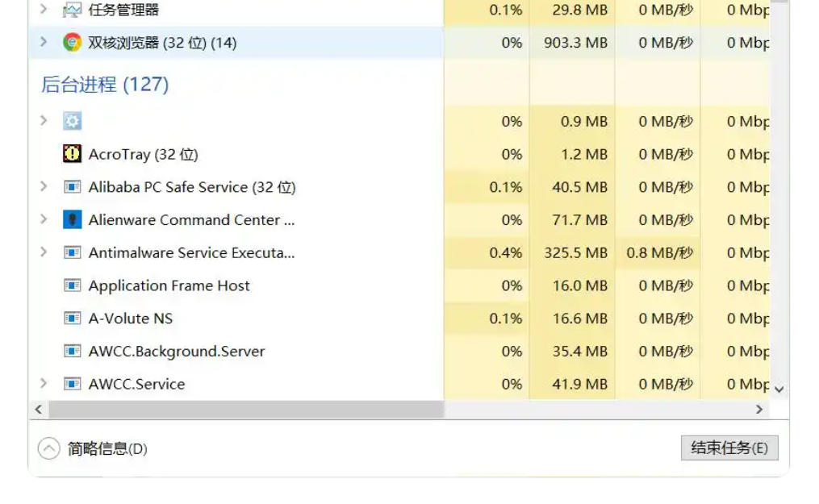The image size is (819, 504).
Task: Click the 1.2 MB memory value
Action: [x=584, y=155]
